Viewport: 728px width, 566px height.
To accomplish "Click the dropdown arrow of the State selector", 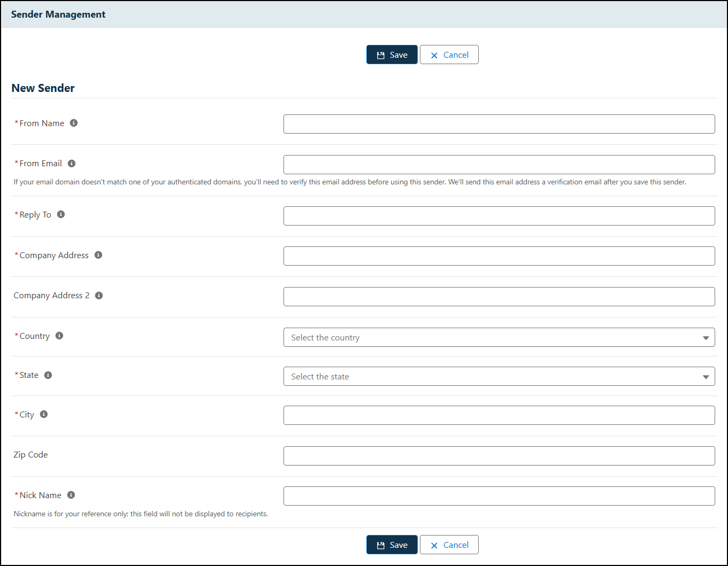I will tap(706, 376).
